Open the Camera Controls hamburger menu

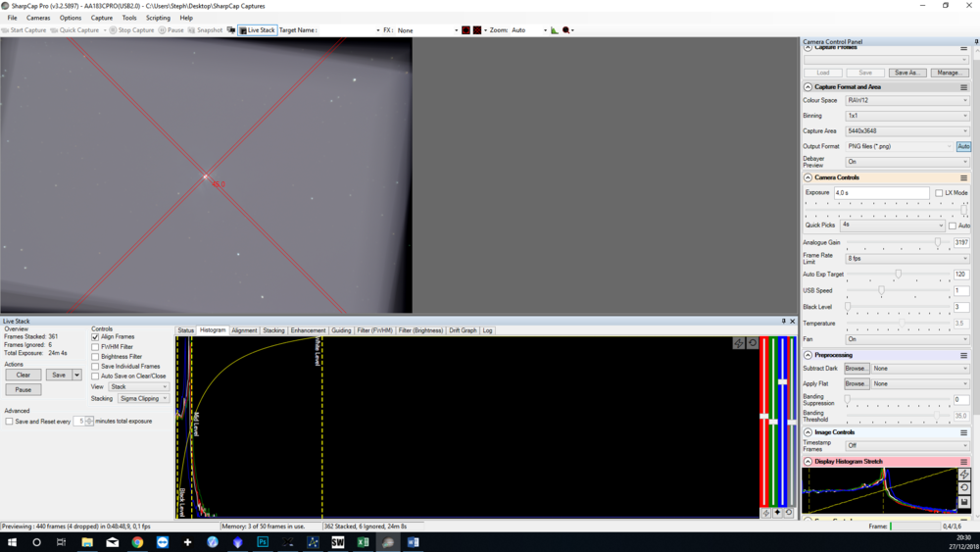pos(963,177)
